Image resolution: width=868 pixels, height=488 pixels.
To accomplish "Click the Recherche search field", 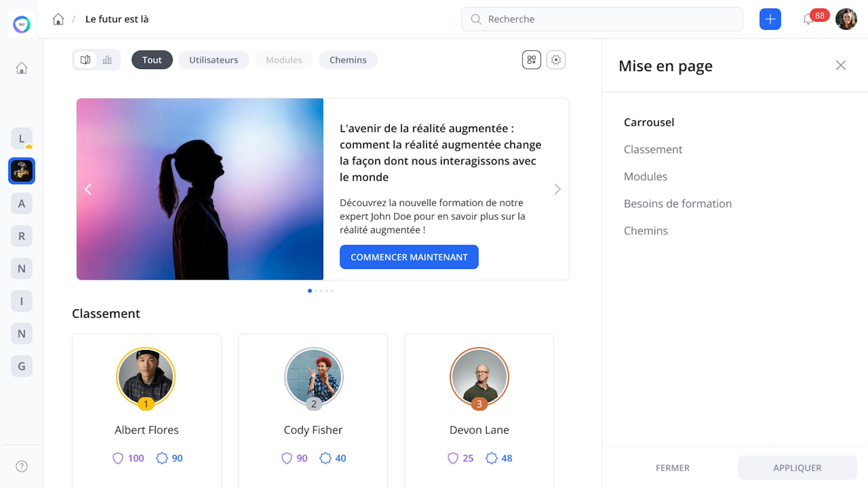I will 602,19.
